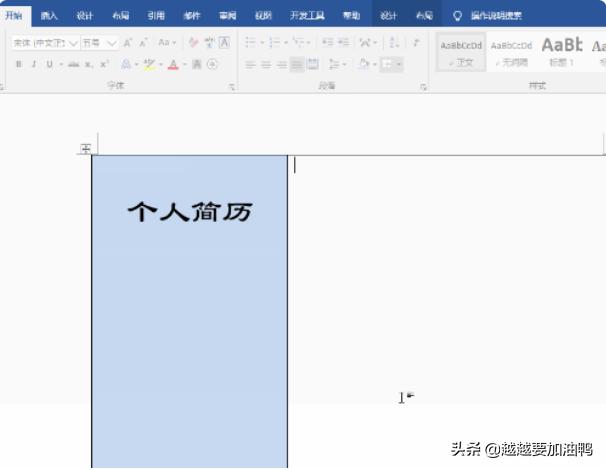
Task: Click the red font color button
Action: (x=173, y=64)
